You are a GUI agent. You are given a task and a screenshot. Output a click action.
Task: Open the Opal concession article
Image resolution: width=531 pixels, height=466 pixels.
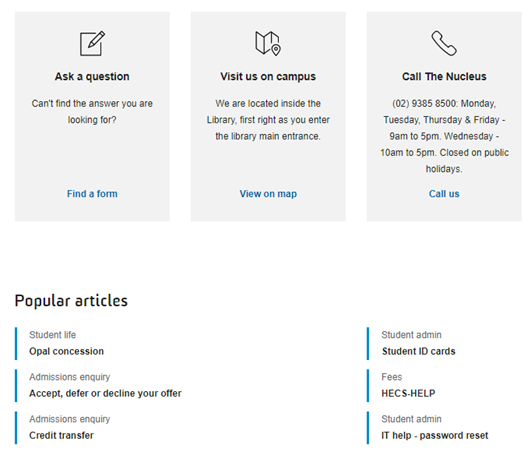[x=66, y=351]
